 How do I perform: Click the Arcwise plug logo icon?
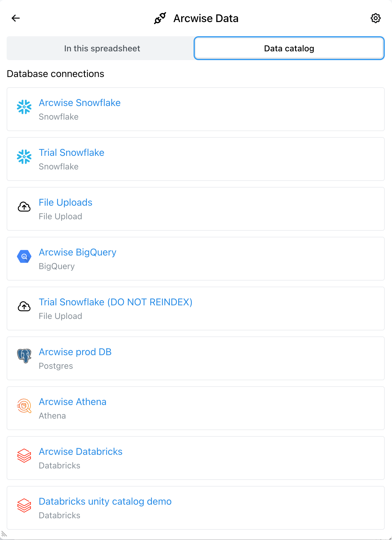pyautogui.click(x=160, y=18)
